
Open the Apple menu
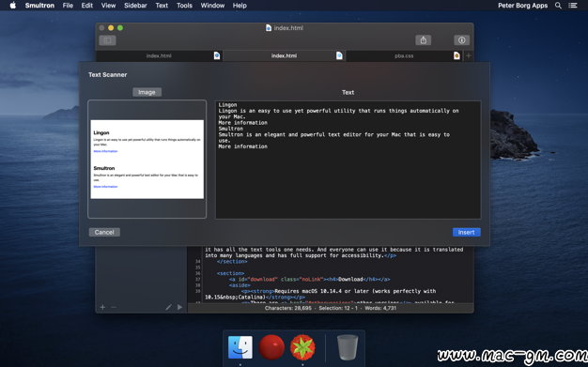(13, 6)
